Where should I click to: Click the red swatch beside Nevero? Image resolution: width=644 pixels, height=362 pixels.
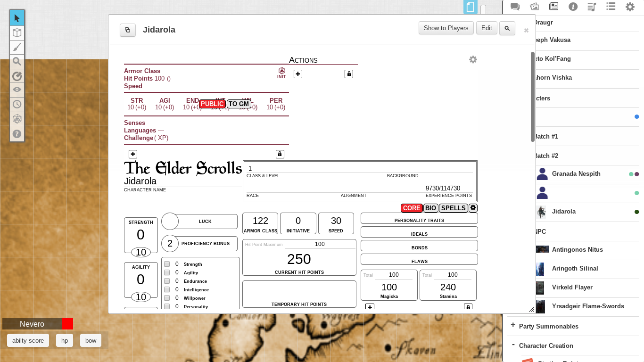67,324
